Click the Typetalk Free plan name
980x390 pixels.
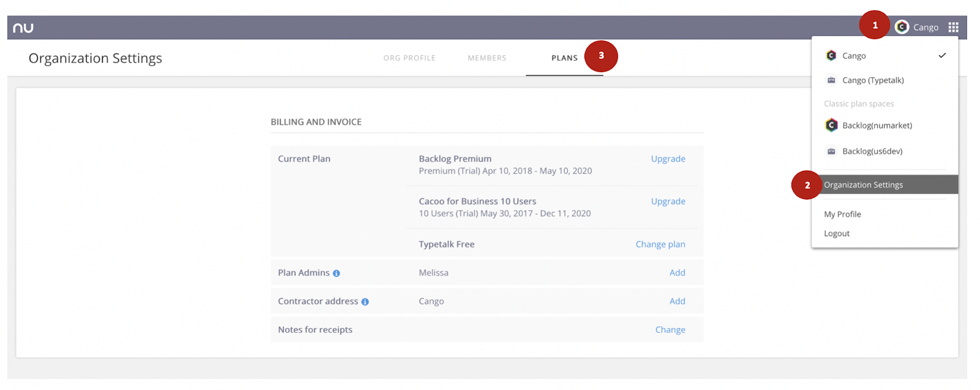(447, 244)
